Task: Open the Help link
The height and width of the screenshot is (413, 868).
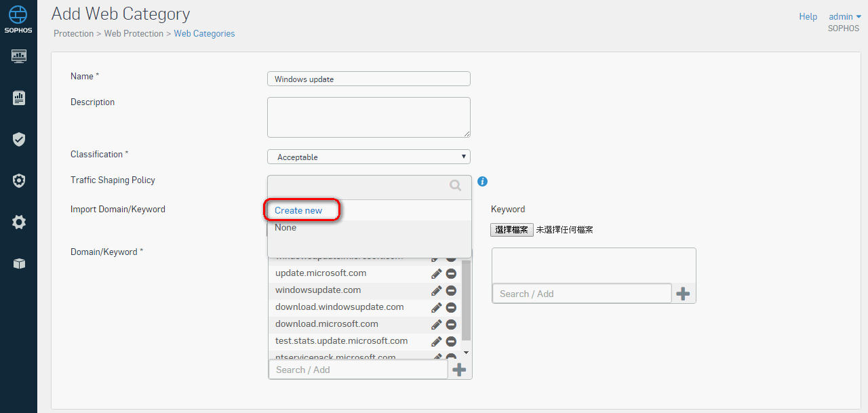Action: 808,17
